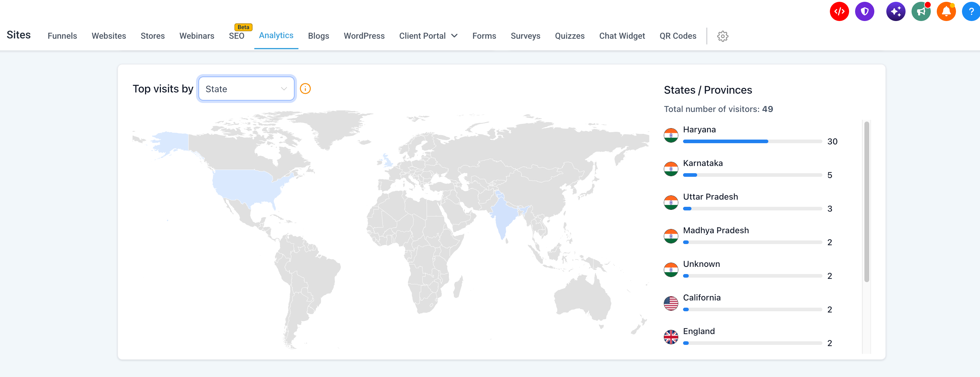Image resolution: width=980 pixels, height=377 pixels.
Task: Click the States list scrollbar
Action: coord(867,202)
